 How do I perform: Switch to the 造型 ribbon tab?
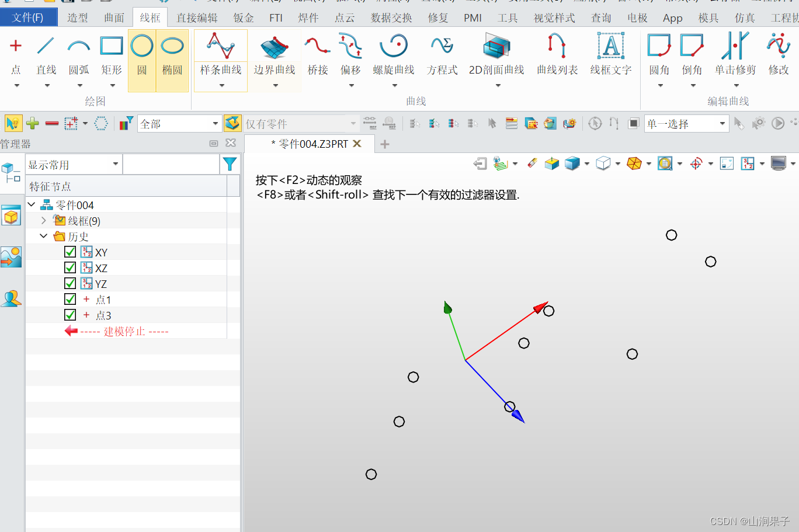(x=77, y=18)
